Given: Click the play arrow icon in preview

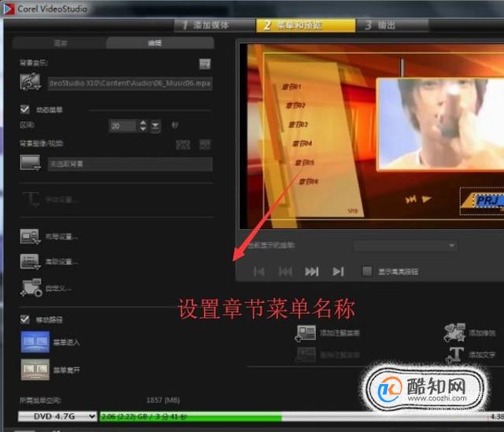Looking at the screenshot, I should (427, 199).
